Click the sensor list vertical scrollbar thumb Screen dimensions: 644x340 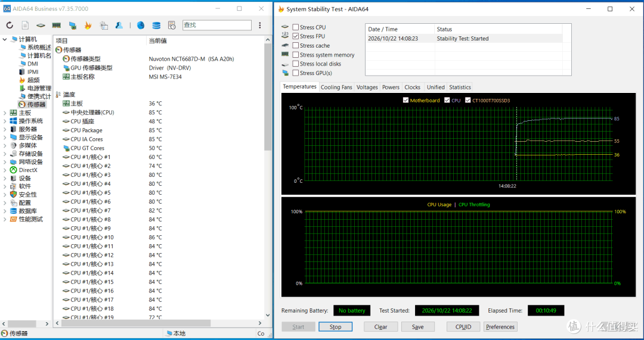click(268, 96)
